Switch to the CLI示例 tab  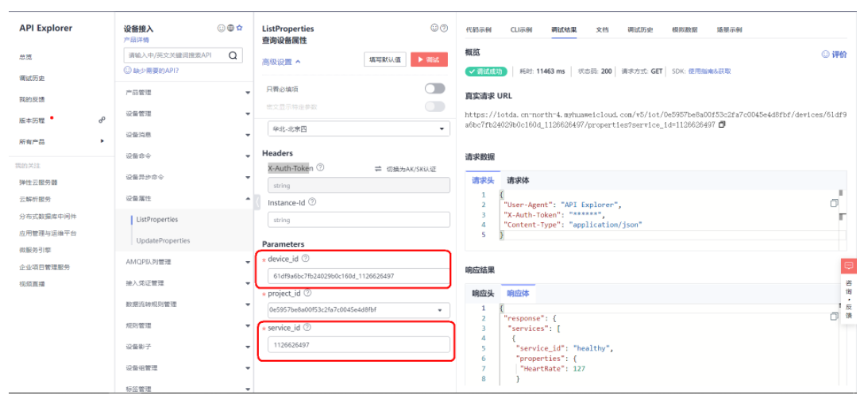521,29
